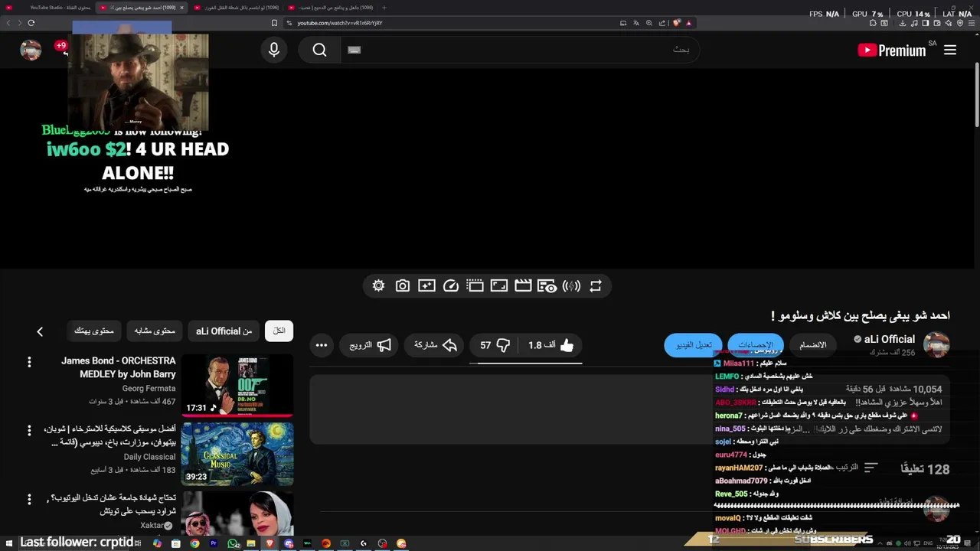Click the join button الانضمام
The height and width of the screenshot is (551, 980).
tap(813, 345)
